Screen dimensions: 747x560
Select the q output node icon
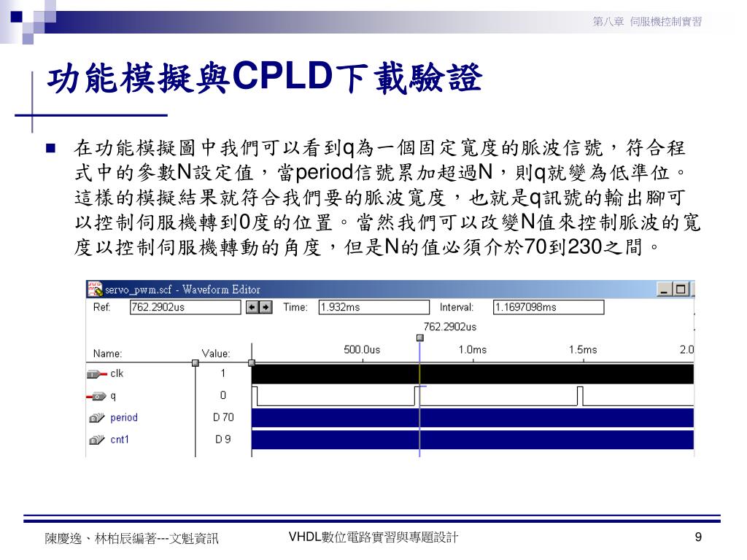pos(96,396)
